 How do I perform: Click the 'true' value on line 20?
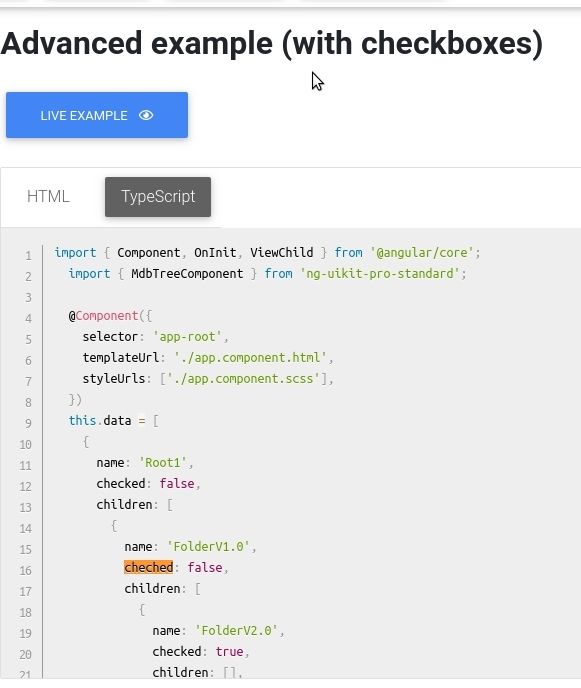pos(229,652)
